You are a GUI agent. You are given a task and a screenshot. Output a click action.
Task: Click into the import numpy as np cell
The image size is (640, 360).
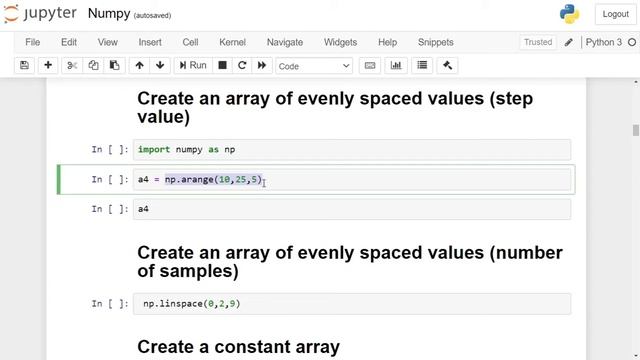(352, 150)
